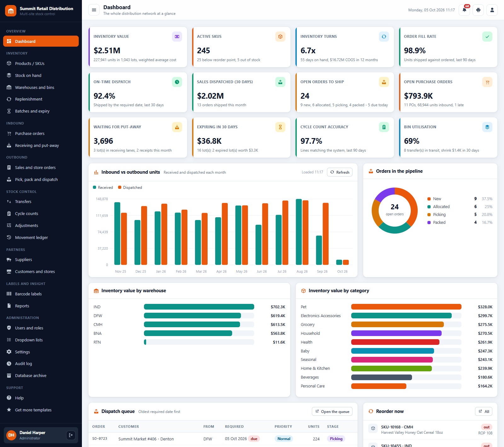Select Cycle counts in sidebar

click(41, 213)
